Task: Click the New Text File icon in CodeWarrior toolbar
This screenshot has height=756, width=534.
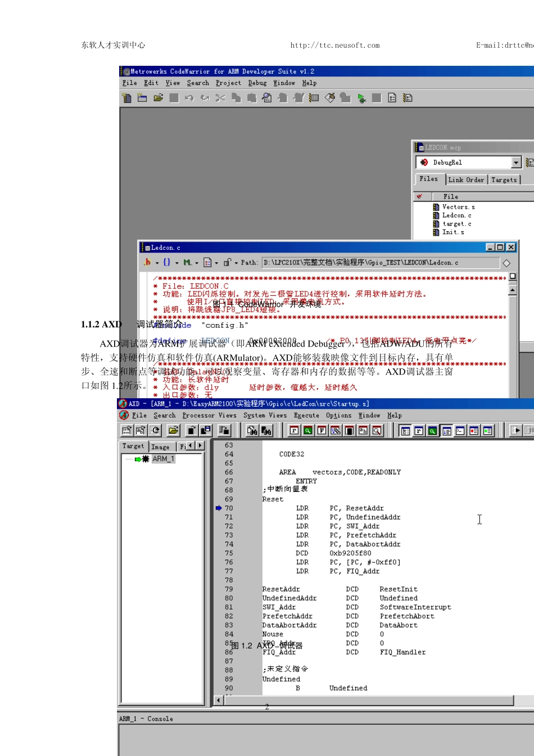Action: pyautogui.click(x=126, y=98)
